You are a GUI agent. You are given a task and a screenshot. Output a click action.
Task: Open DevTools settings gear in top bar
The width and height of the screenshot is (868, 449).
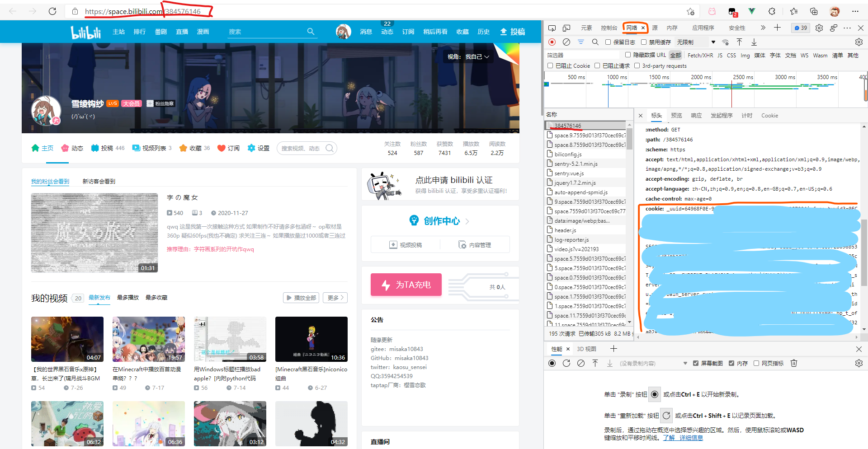coord(819,28)
